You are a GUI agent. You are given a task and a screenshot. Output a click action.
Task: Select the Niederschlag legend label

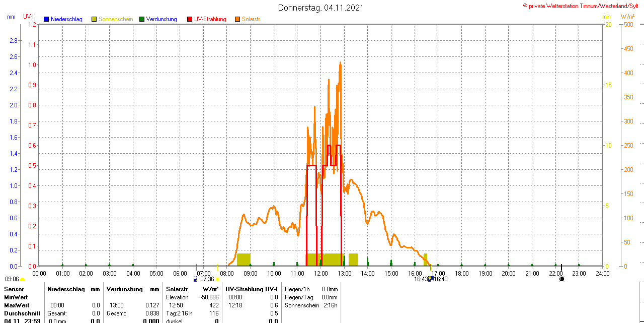pos(66,19)
